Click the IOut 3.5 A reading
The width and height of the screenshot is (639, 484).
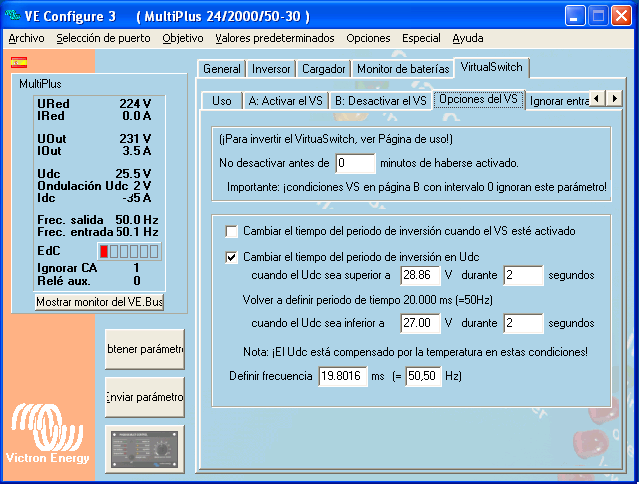pos(94,151)
